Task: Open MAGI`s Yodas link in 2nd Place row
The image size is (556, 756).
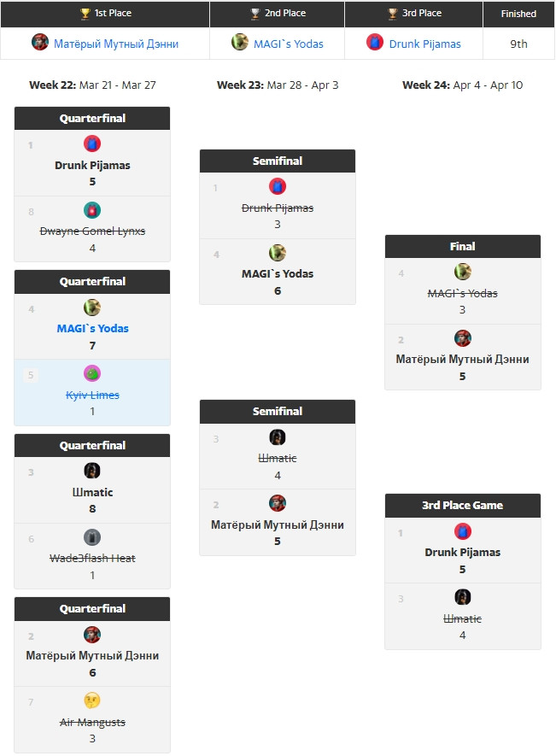Action: pyautogui.click(x=289, y=44)
